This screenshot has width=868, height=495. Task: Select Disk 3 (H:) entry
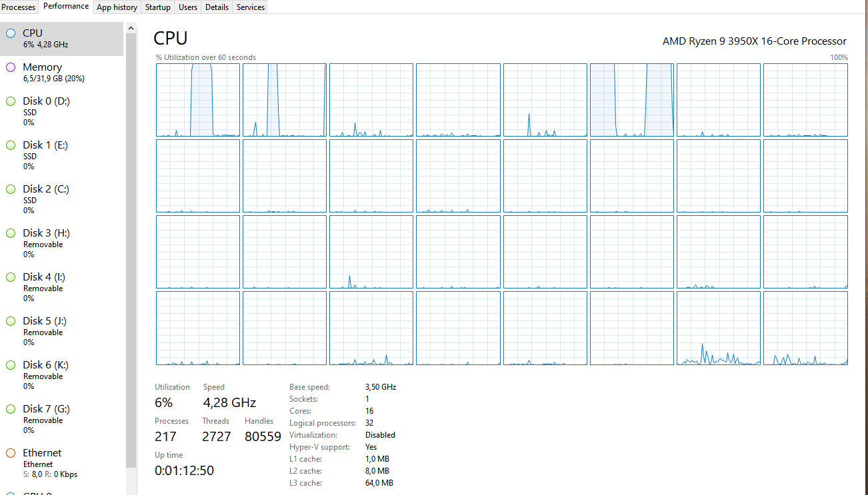point(61,243)
